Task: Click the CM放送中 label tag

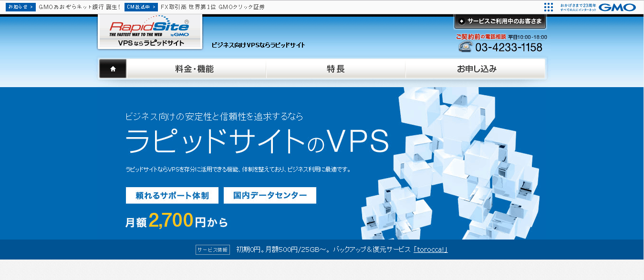Action: [141, 7]
